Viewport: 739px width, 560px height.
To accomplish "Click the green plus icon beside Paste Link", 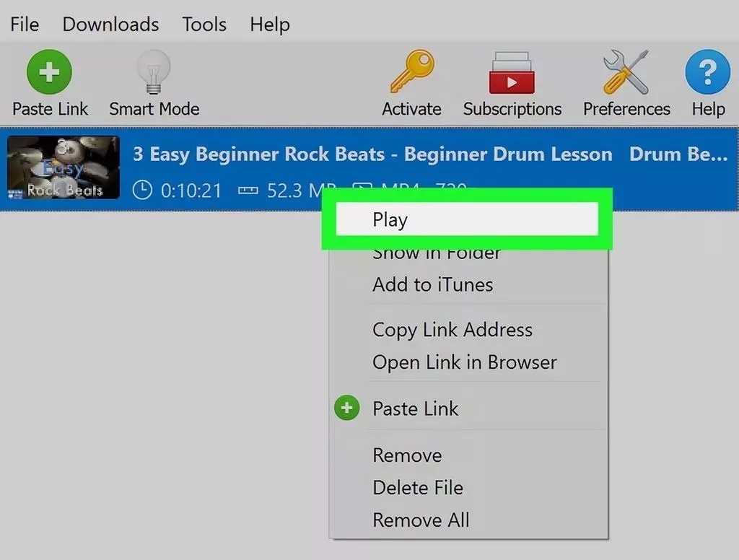I will tap(347, 408).
